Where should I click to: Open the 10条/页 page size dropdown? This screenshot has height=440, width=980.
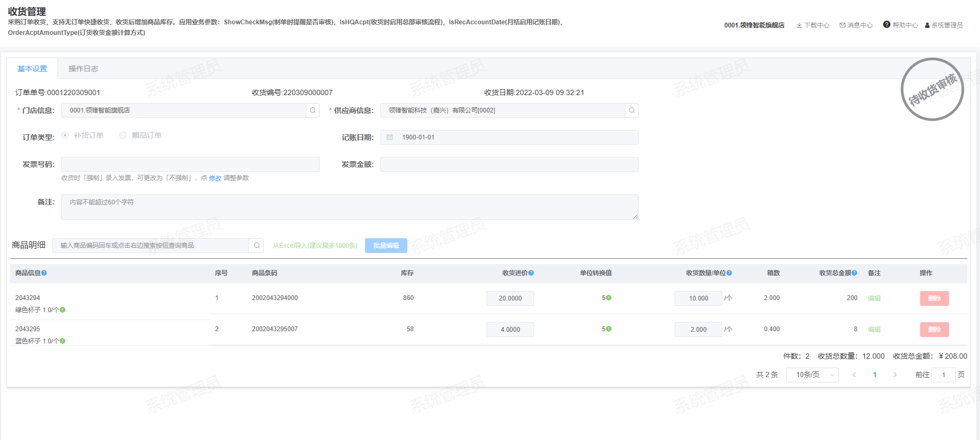pos(813,375)
